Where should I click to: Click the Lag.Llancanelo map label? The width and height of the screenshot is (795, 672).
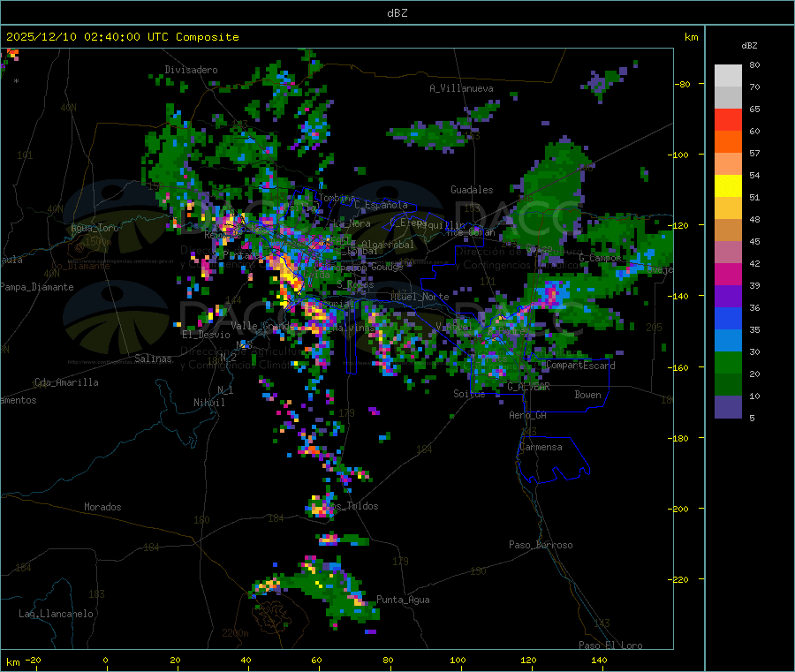(x=57, y=614)
